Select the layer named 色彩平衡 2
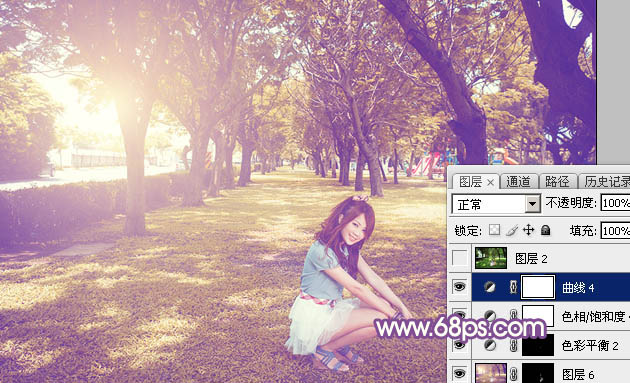Viewport: 630px width, 383px height. point(589,346)
